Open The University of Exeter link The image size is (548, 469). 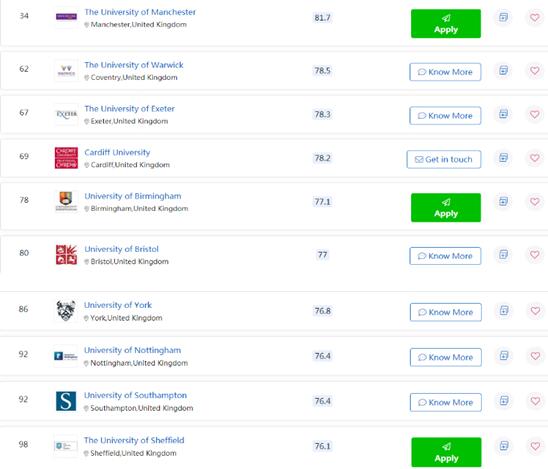pyautogui.click(x=129, y=109)
